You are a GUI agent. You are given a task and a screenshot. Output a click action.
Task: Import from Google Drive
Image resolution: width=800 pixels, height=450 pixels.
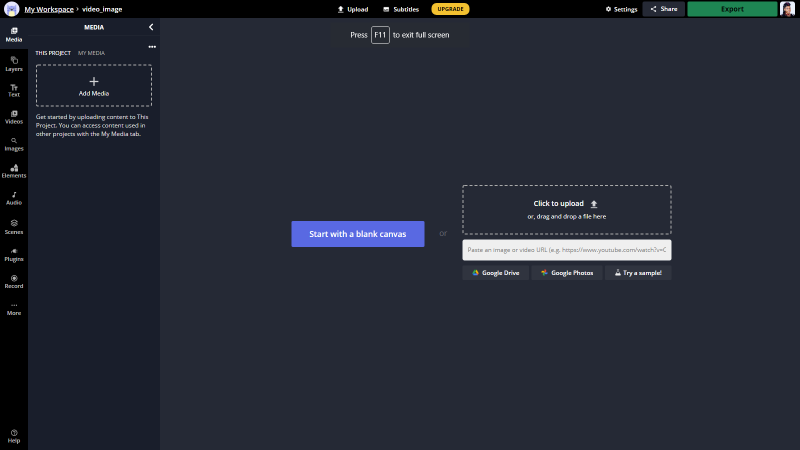[x=495, y=273]
